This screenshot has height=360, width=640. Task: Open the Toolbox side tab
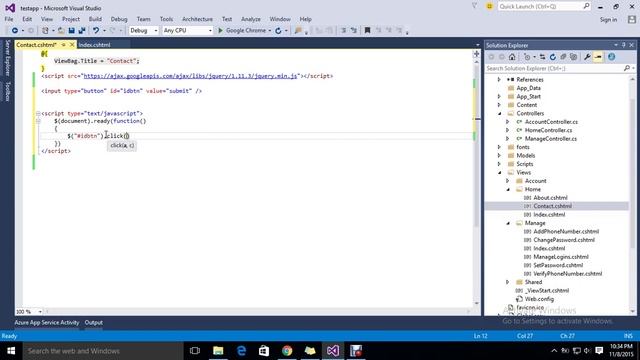tap(7, 91)
